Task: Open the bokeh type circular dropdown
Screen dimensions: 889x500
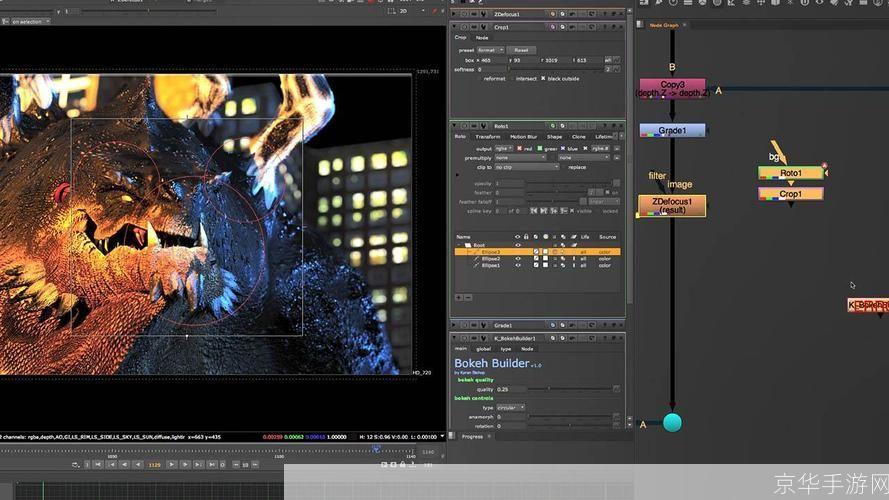Action: (511, 407)
